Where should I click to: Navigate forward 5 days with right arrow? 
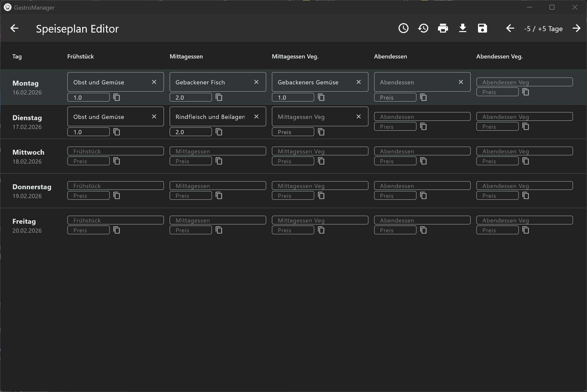click(576, 28)
